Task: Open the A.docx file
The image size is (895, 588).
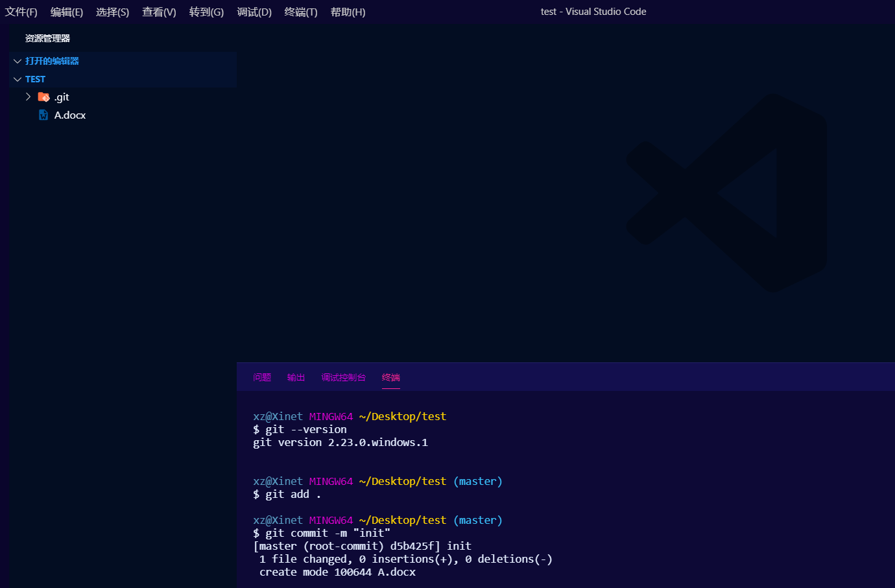Action: (70, 115)
